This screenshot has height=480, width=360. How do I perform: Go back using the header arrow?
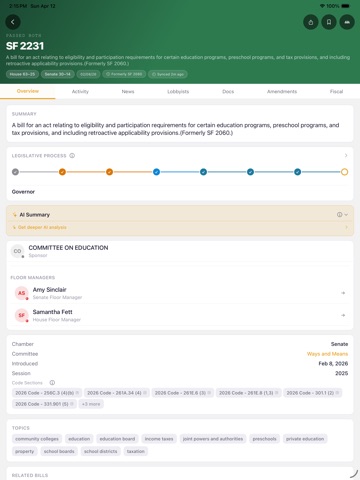(x=13, y=22)
